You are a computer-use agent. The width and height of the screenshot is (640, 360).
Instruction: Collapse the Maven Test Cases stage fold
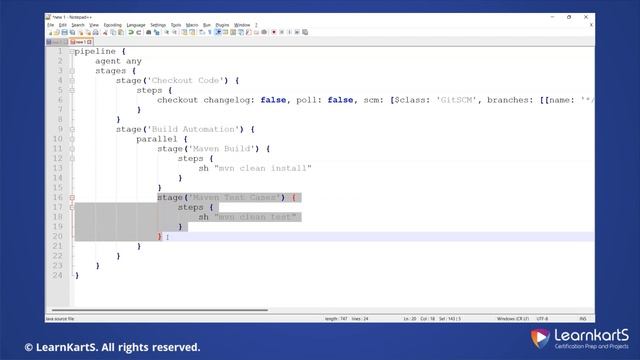pyautogui.click(x=72, y=198)
